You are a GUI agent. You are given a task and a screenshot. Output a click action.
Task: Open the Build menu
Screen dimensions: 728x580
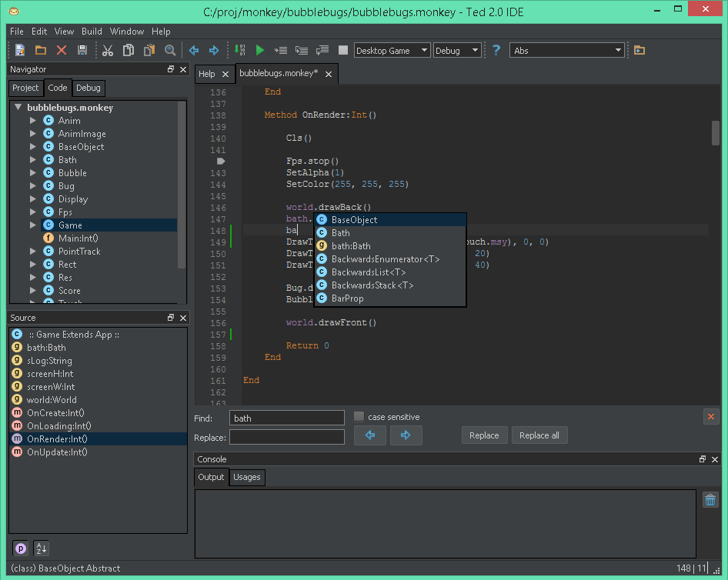point(92,32)
